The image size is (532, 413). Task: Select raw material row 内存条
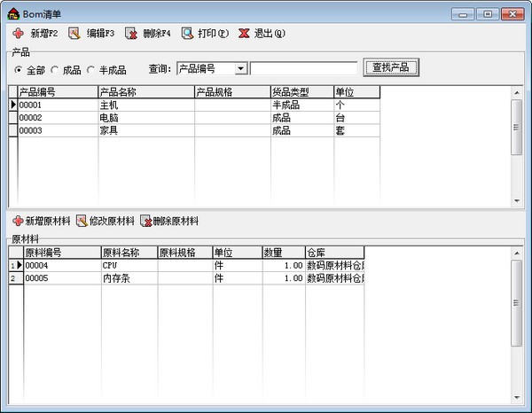coord(129,277)
